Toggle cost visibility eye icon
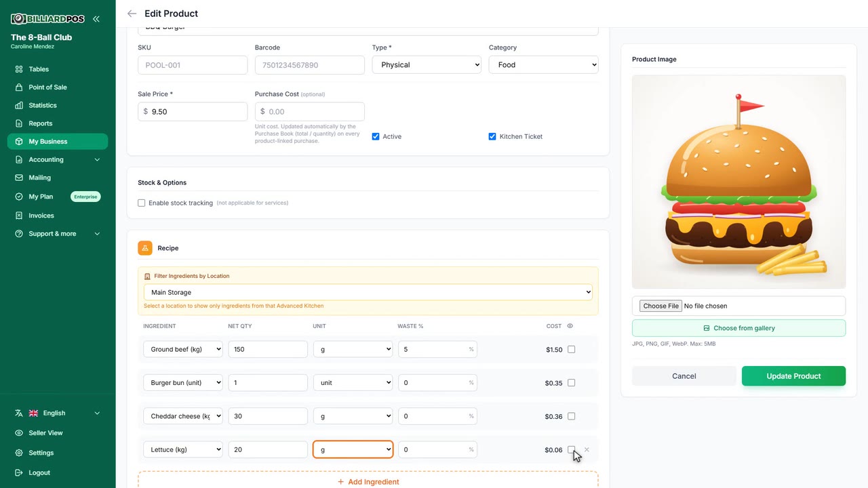The image size is (868, 488). tap(570, 326)
